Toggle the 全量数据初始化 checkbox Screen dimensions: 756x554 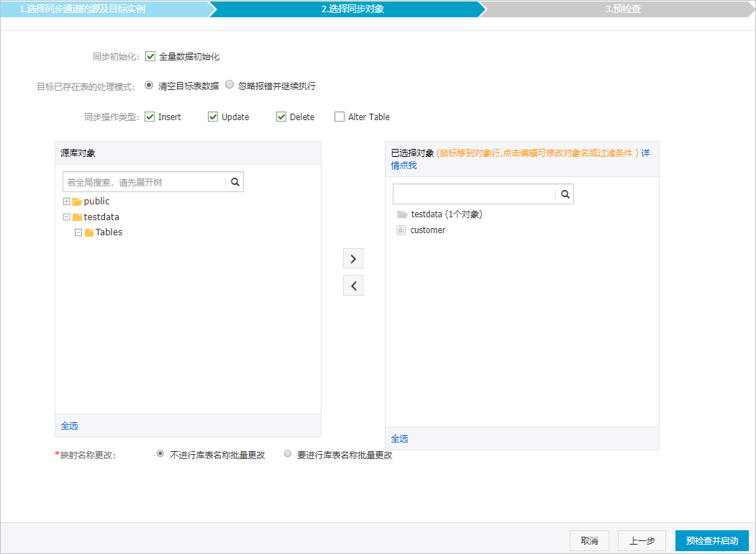[150, 56]
